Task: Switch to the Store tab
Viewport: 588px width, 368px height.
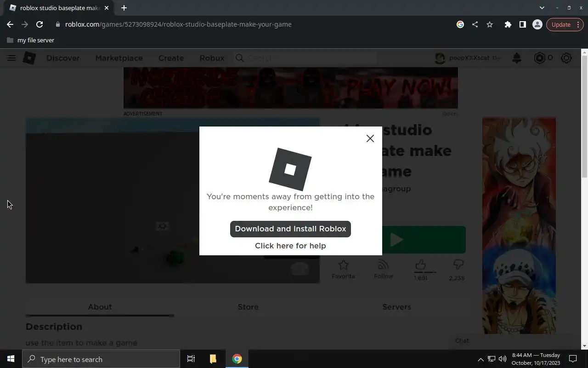Action: [248, 307]
